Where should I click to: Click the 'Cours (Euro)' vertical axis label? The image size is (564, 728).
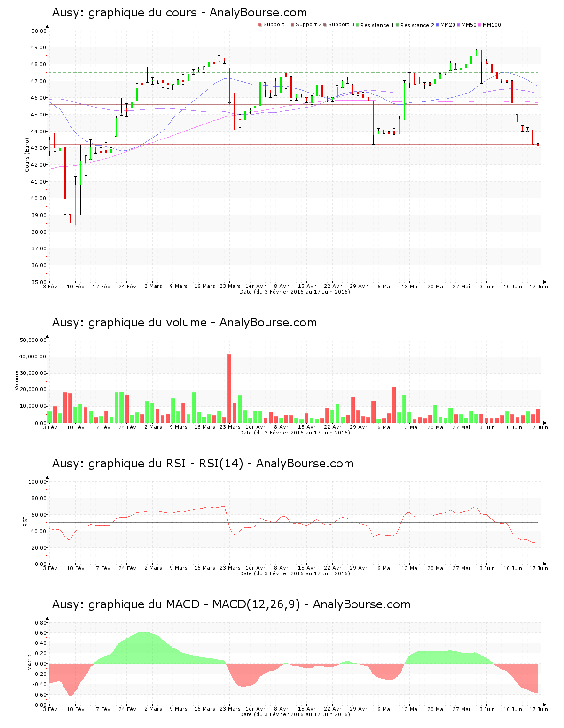pyautogui.click(x=27, y=155)
